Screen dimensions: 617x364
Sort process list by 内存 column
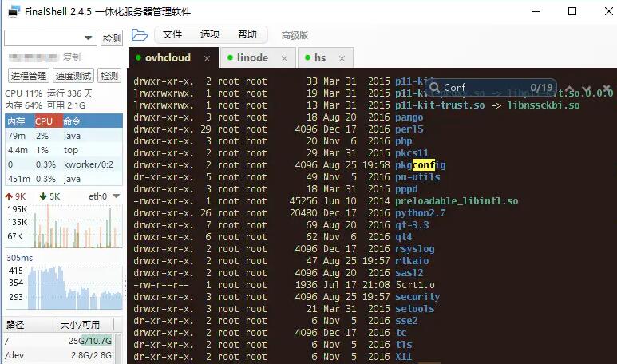point(20,121)
